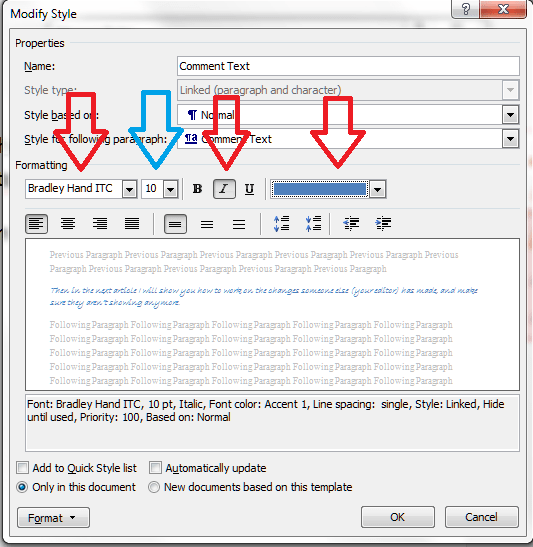The width and height of the screenshot is (533, 547).
Task: Click the "Formatting" section heading
Action: (41, 165)
